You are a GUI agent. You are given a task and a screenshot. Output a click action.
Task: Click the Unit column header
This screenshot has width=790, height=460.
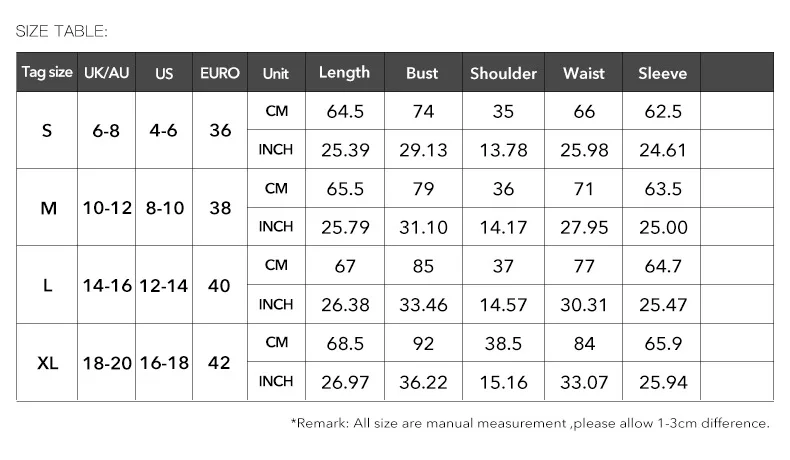point(276,74)
